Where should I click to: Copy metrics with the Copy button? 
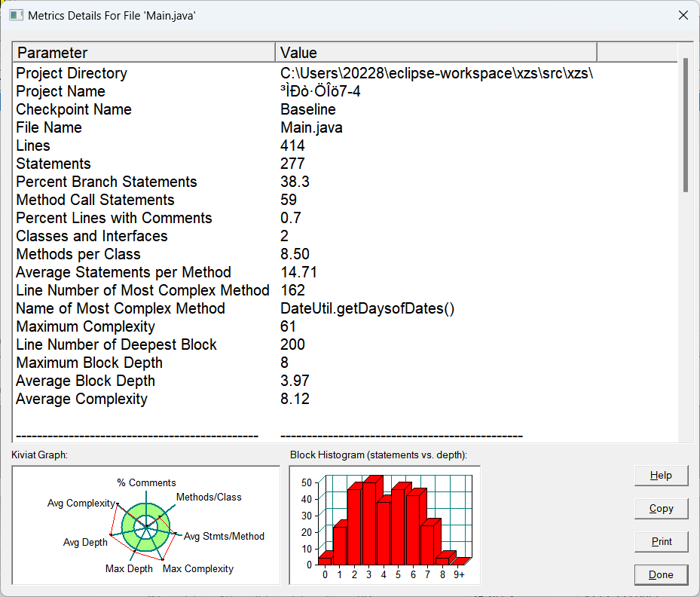(661, 509)
